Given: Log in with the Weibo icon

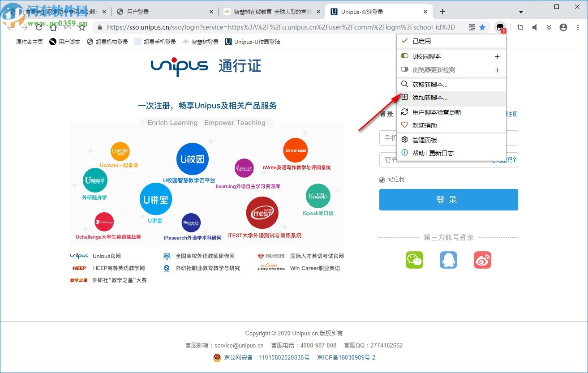Looking at the screenshot, I should [482, 260].
